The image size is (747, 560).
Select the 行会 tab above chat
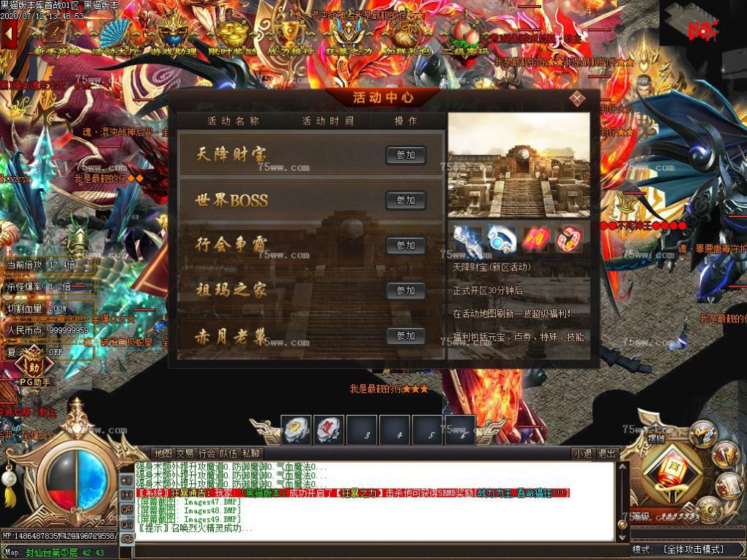(207, 454)
